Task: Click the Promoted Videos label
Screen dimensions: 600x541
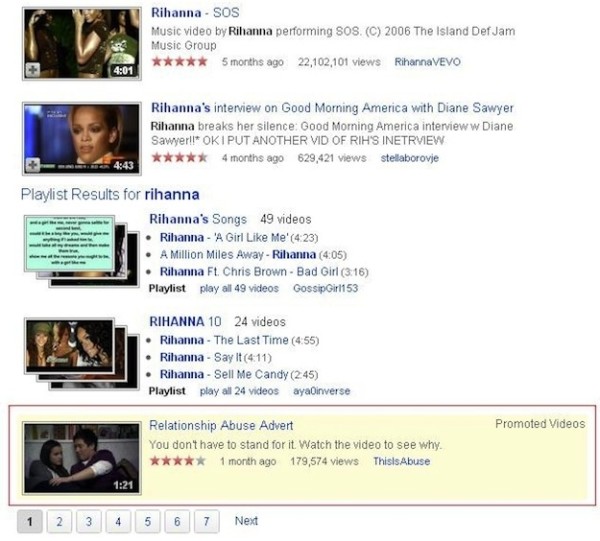Action: [x=540, y=424]
